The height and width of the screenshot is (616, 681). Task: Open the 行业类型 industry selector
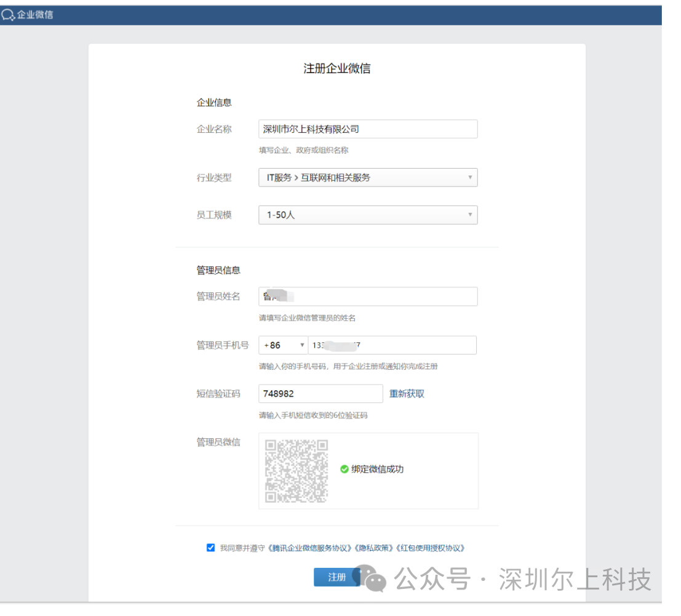coord(368,177)
